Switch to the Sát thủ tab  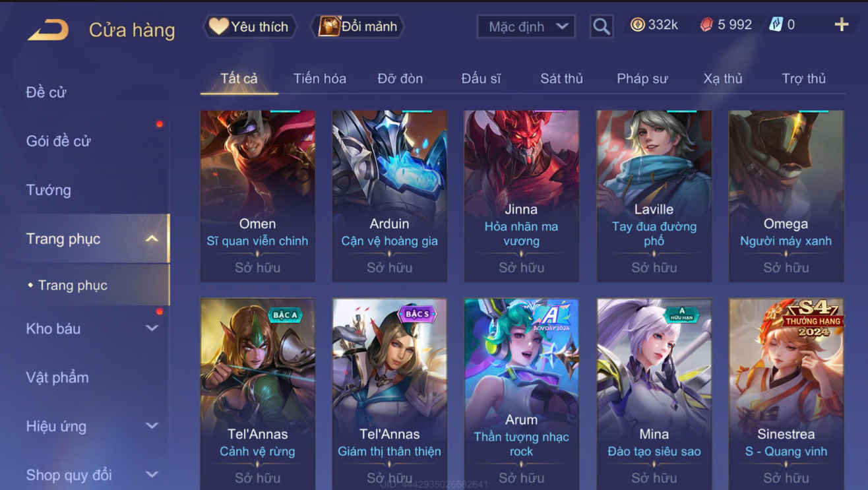coord(562,78)
